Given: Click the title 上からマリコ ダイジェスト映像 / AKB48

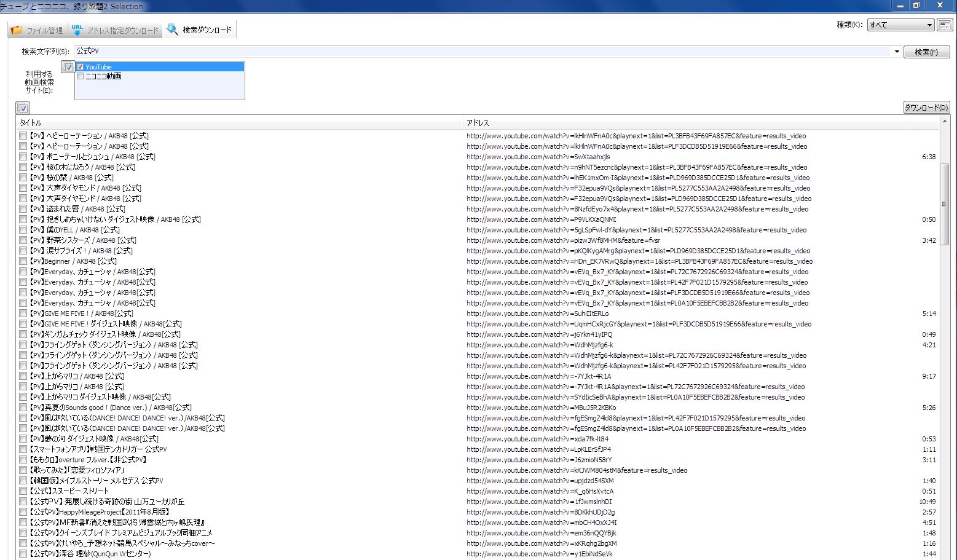Looking at the screenshot, I should (x=100, y=397).
